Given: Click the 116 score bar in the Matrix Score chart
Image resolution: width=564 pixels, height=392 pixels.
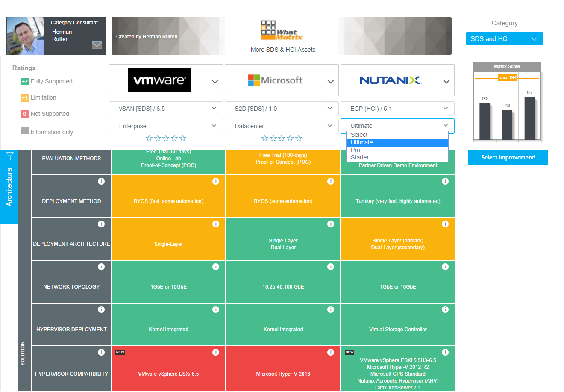Looking at the screenshot, I should click(x=507, y=125).
